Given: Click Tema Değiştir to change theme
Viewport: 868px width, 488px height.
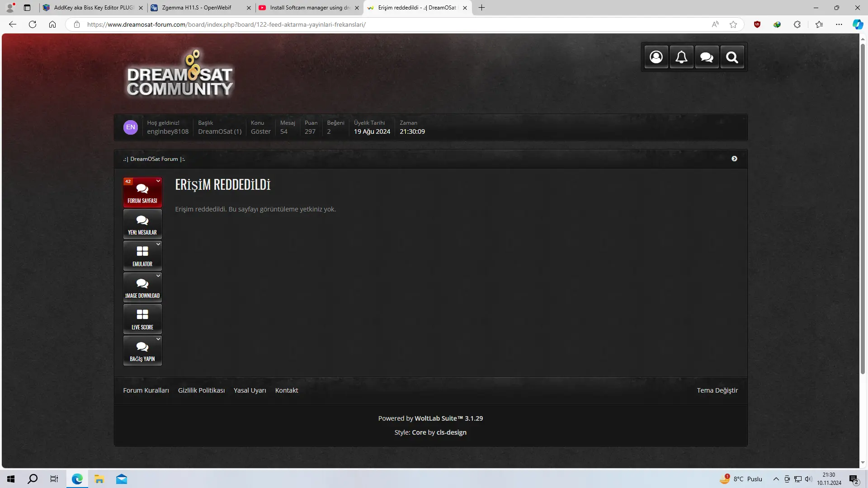Looking at the screenshot, I should pyautogui.click(x=717, y=390).
